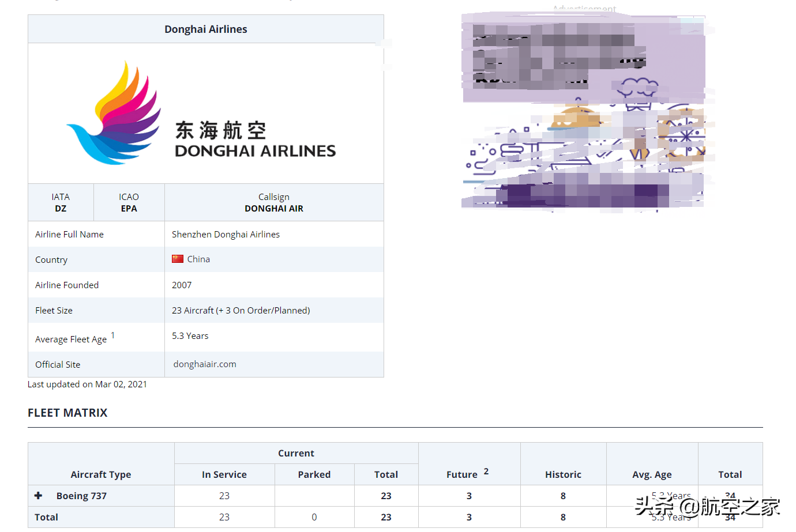This screenshot has width=796, height=532.
Task: Click the Boeing 737 in-service count 23
Action: pyautogui.click(x=224, y=496)
